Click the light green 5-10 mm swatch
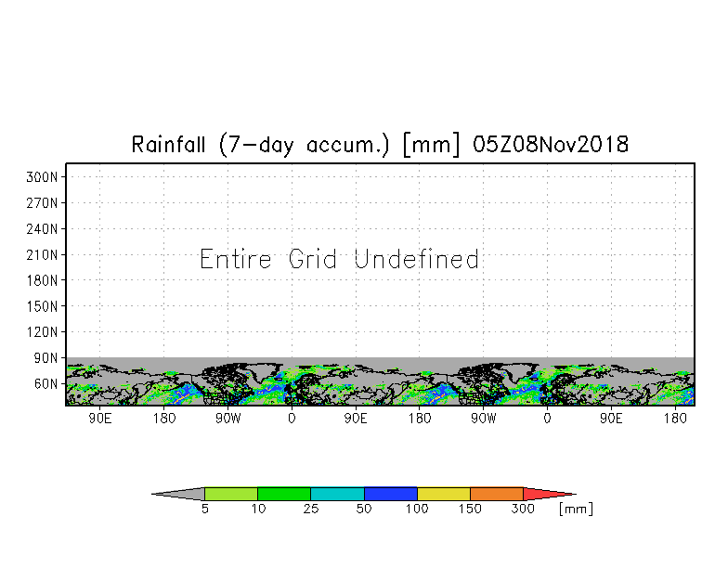 (x=231, y=494)
